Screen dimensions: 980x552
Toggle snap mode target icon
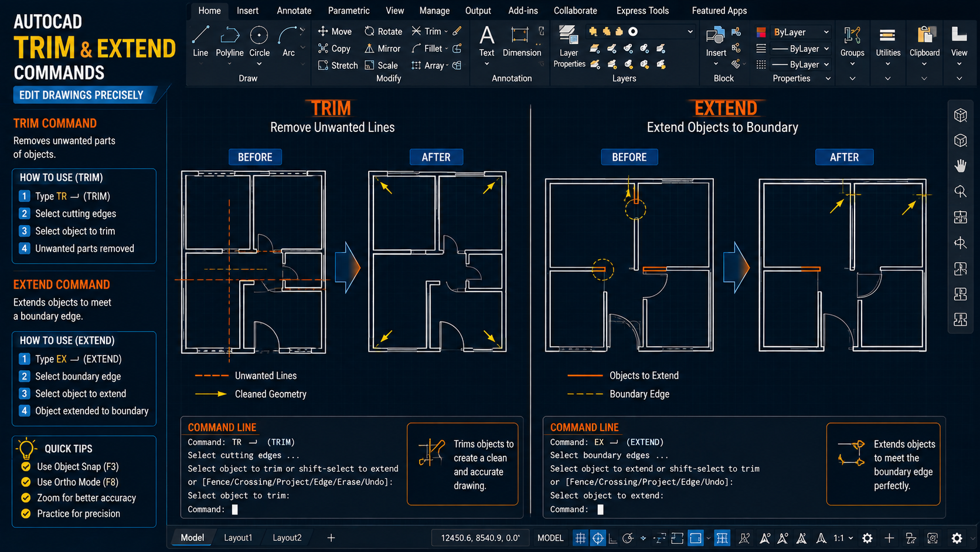[x=597, y=538]
